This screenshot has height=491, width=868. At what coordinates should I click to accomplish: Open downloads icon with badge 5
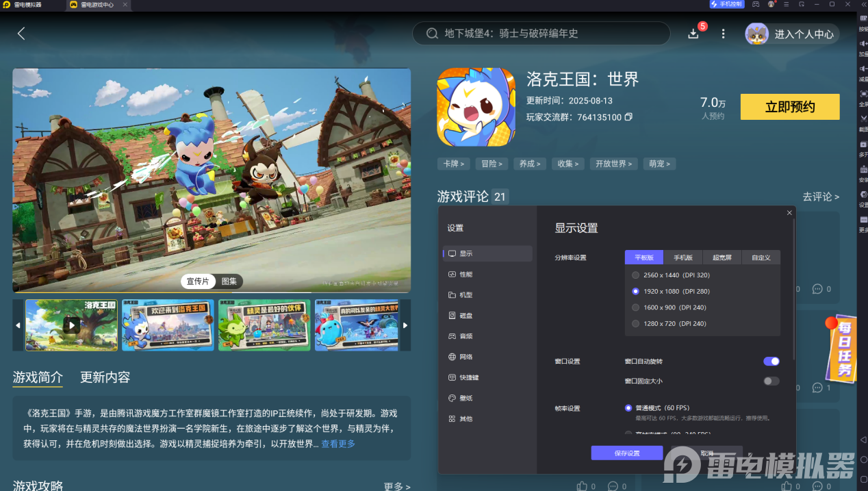pos(693,34)
